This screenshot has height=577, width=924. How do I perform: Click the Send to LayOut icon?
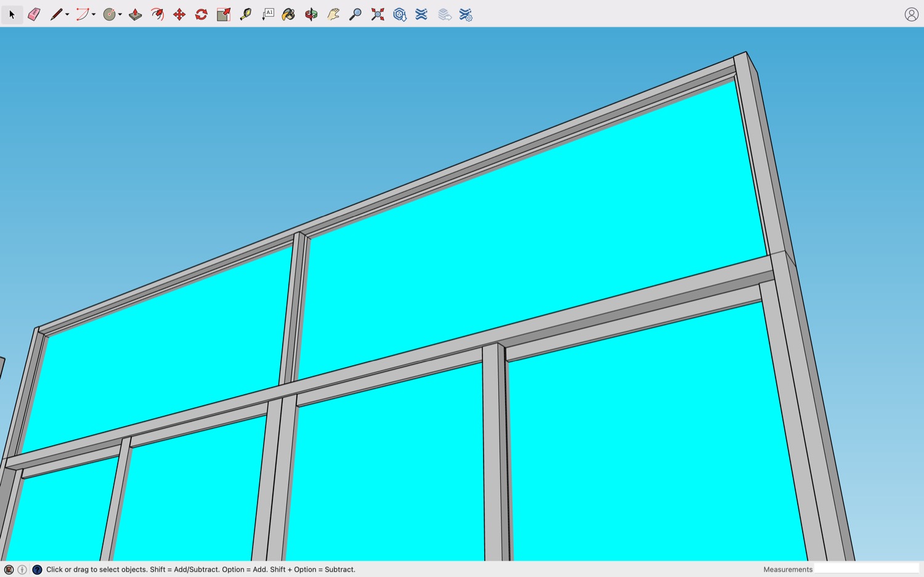(x=445, y=14)
